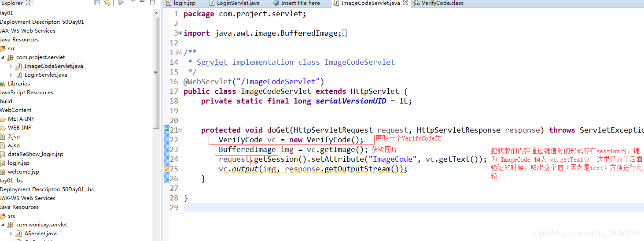Image resolution: width=644 pixels, height=241 pixels.
Task: Click the Libraries folder icon
Action: click(x=3, y=84)
